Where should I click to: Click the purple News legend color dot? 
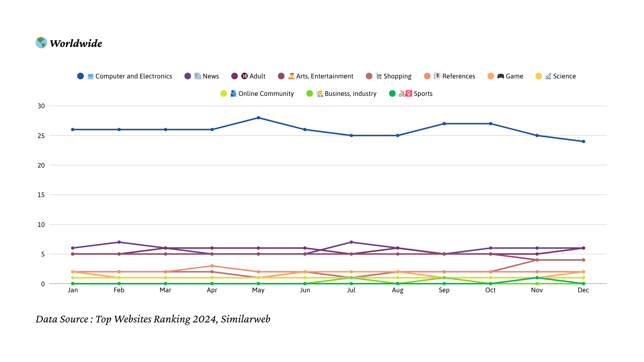188,76
